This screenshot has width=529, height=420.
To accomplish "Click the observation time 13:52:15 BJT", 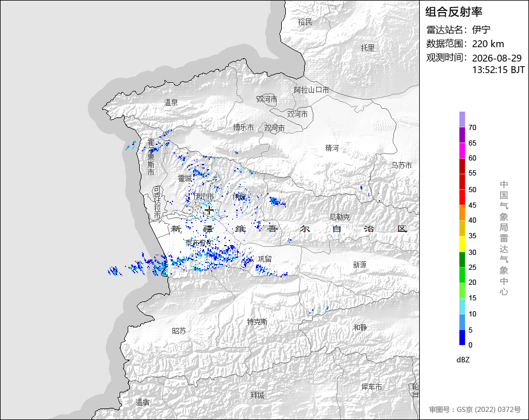I will pyautogui.click(x=499, y=70).
